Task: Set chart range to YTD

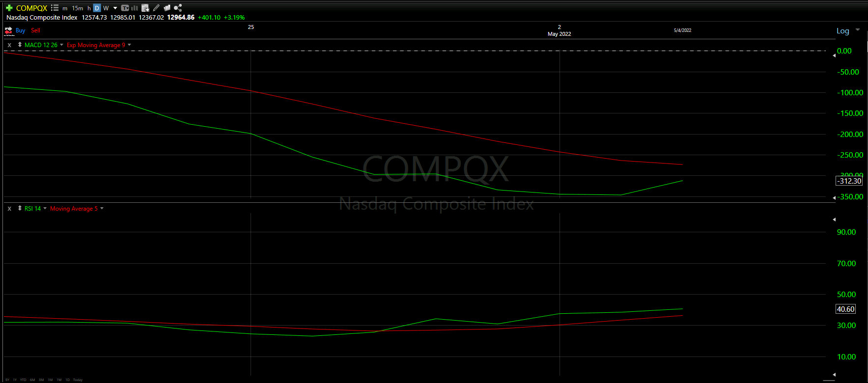Action: [x=23, y=380]
